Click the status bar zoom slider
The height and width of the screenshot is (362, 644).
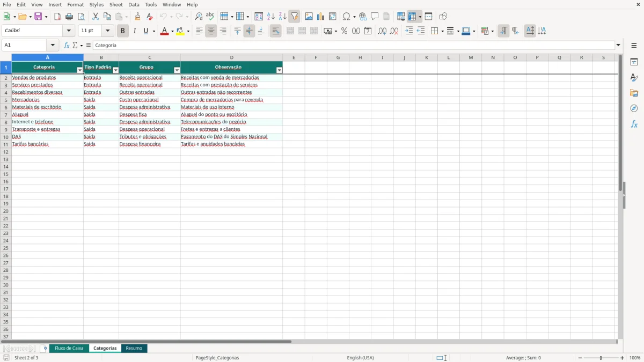pyautogui.click(x=601, y=358)
